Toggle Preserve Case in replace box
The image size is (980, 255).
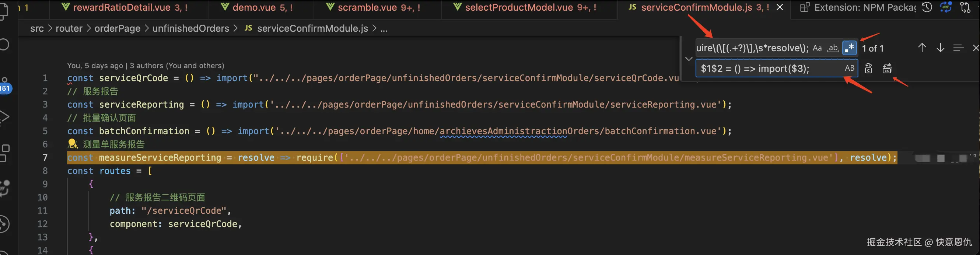tap(849, 69)
